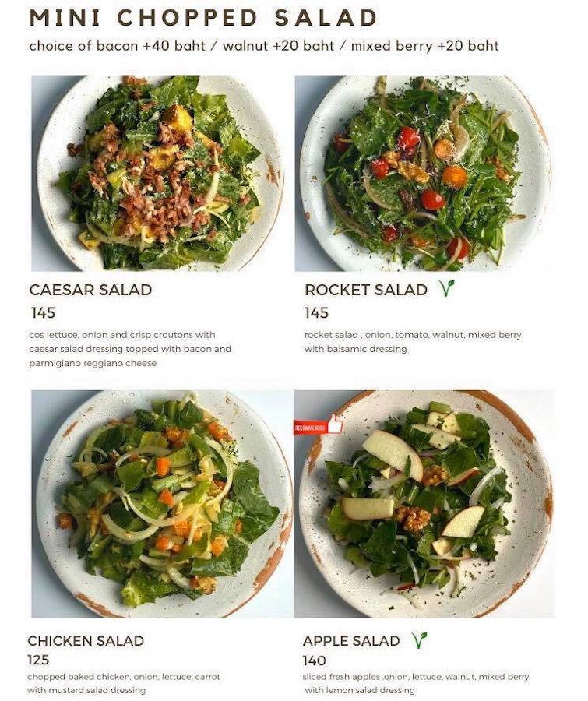Click the vegan leaf icon beside Rocket Salad
This screenshot has width=588, height=701.
(x=447, y=288)
